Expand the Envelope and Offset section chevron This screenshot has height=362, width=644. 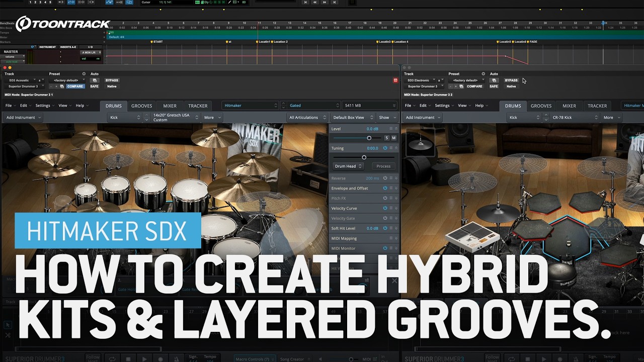click(396, 188)
